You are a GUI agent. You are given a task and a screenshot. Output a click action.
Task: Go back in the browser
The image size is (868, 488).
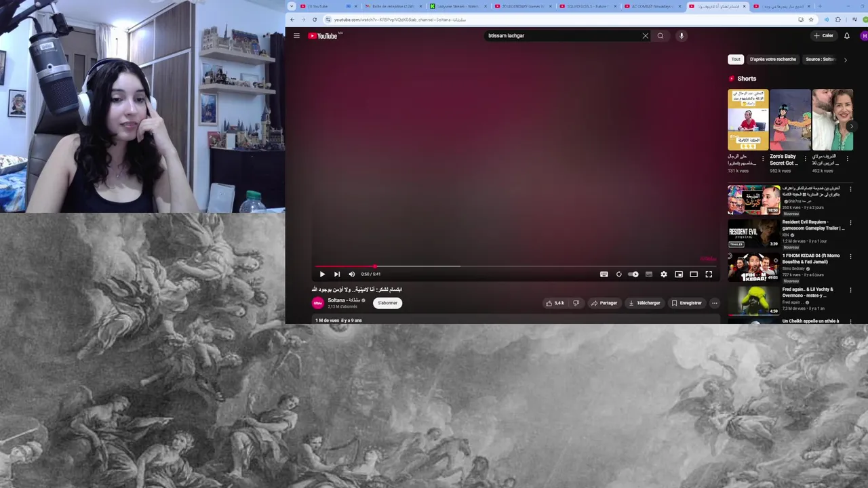[292, 20]
